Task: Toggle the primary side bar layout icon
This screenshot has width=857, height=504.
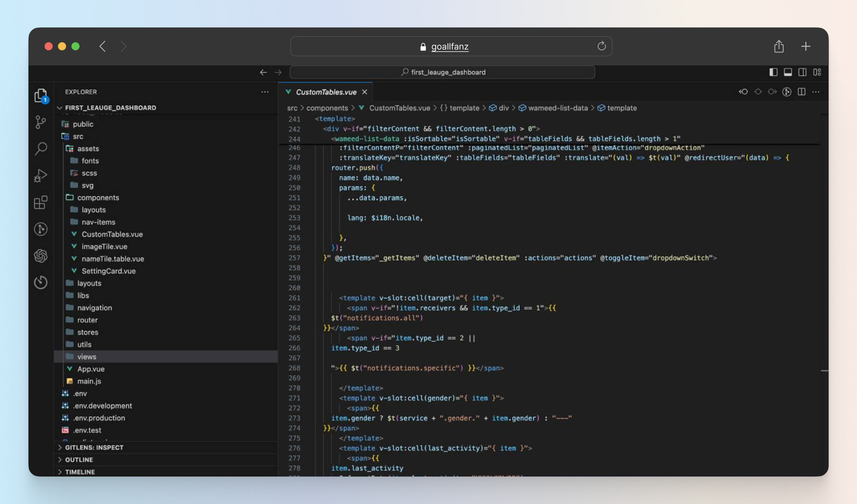Action: tap(773, 72)
